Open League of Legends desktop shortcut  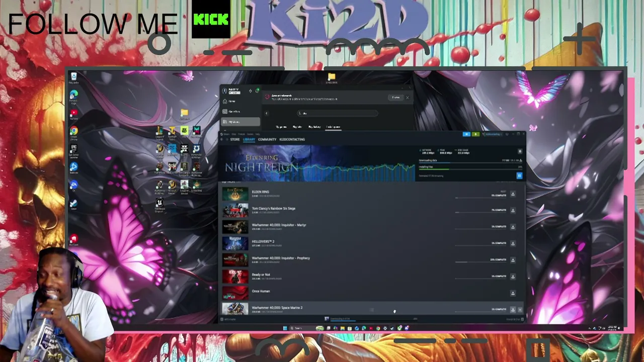160,133
